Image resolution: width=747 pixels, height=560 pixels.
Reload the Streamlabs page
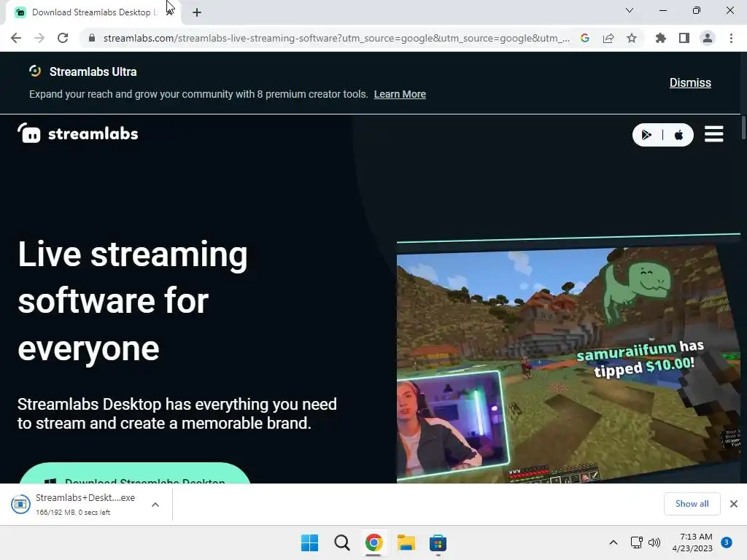(63, 38)
